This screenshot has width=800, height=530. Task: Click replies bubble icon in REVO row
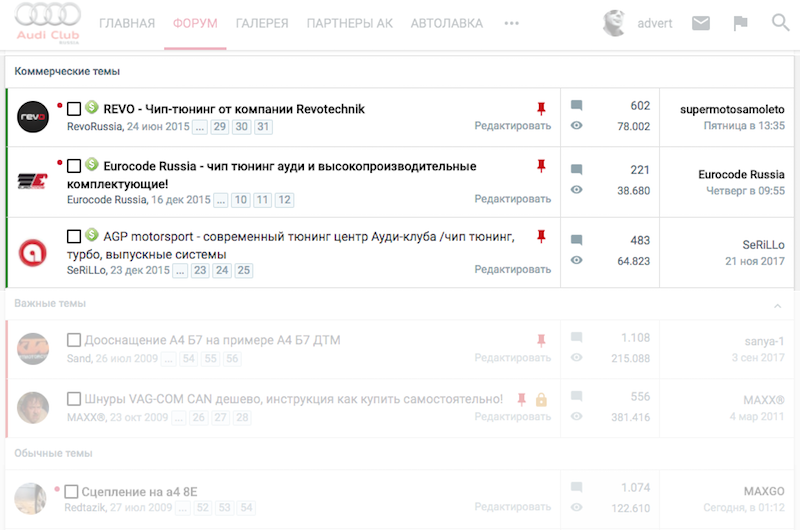tap(577, 105)
